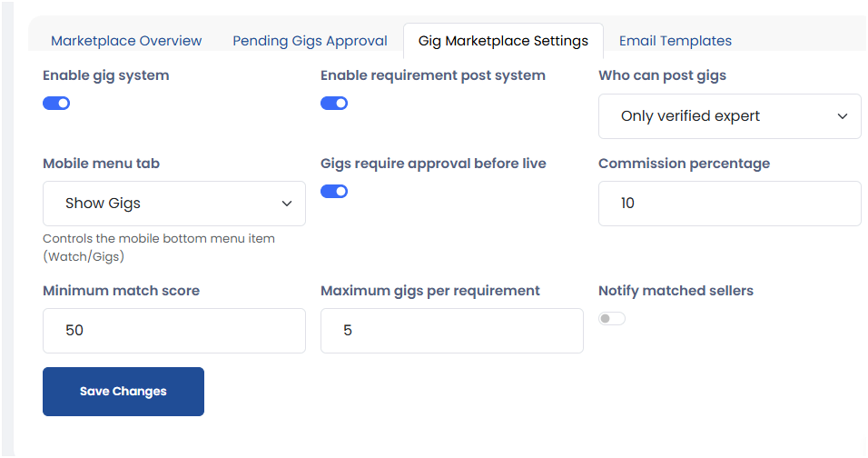
Task: Click the Mobile menu tab label text
Action: 101,164
